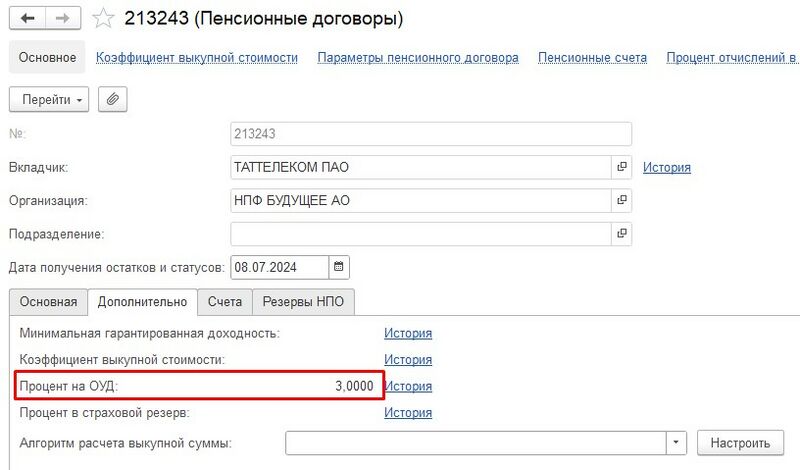Click the Процент на ОУД label

(68, 386)
